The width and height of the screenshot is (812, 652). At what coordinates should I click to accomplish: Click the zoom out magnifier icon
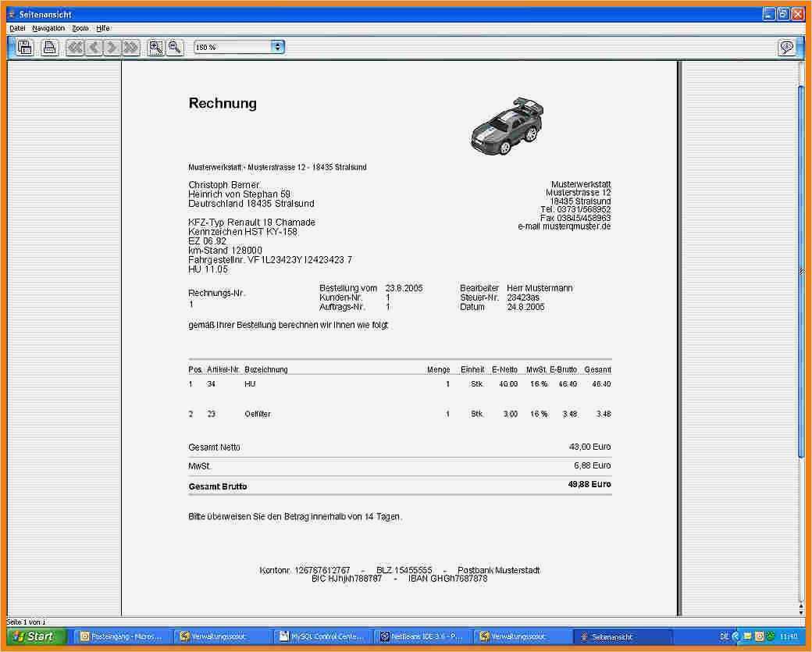point(175,48)
